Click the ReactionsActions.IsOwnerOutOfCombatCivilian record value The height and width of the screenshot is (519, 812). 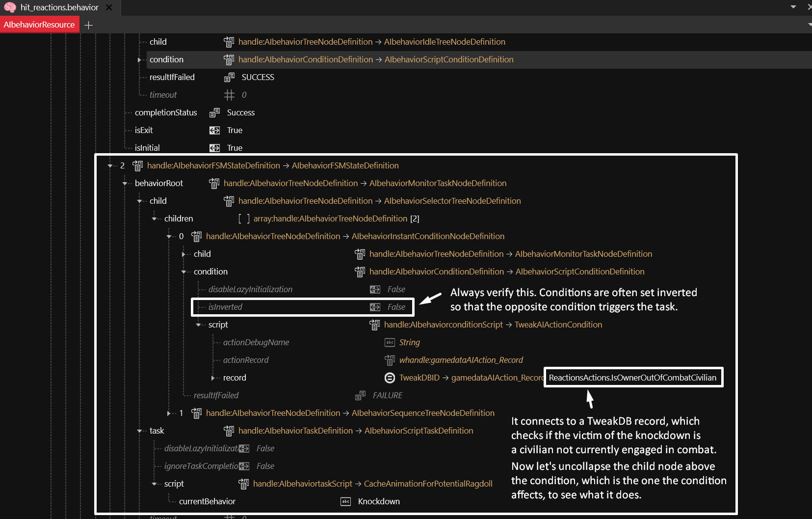632,378
